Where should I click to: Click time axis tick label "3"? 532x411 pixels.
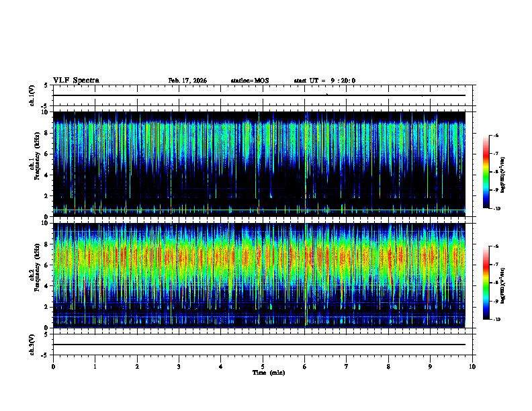(x=179, y=367)
